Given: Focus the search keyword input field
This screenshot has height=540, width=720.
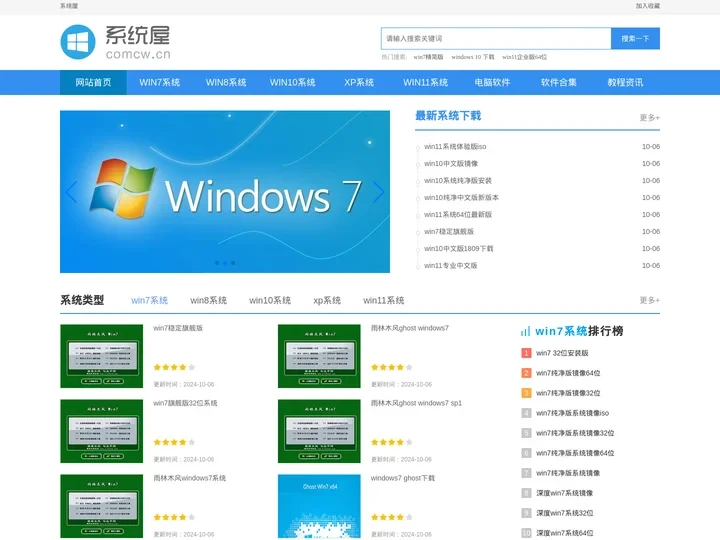Looking at the screenshot, I should 496,39.
